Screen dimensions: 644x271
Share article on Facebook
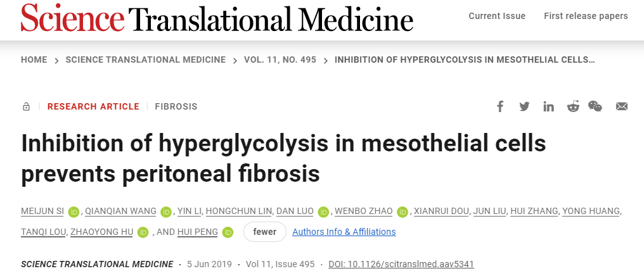500,106
